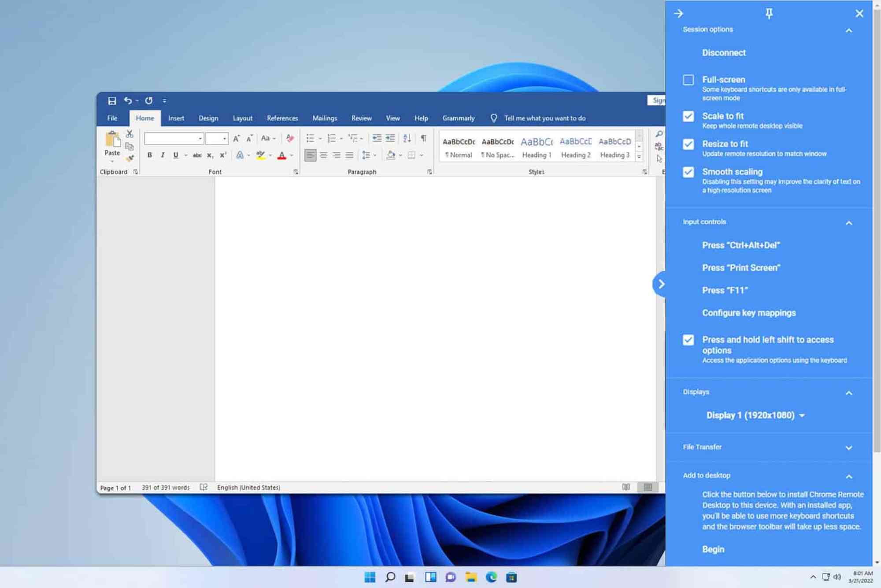Justify paragraph text
This screenshot has width=881, height=588.
coord(349,155)
